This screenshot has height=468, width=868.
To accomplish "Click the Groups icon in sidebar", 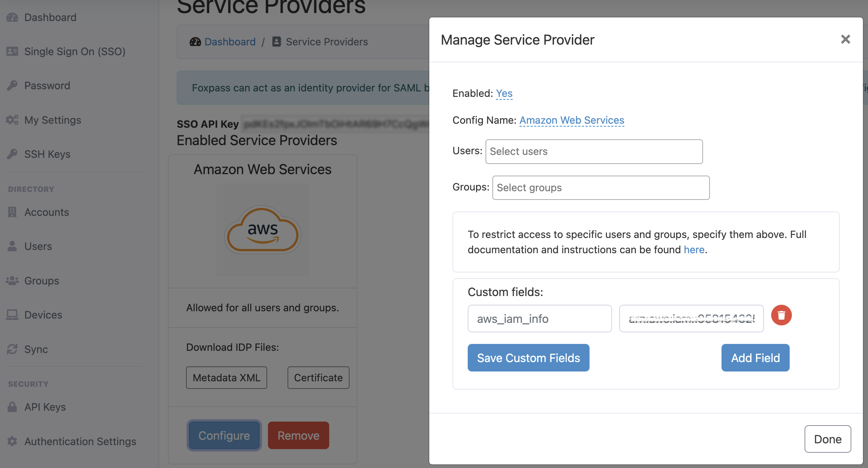I will click(x=12, y=281).
